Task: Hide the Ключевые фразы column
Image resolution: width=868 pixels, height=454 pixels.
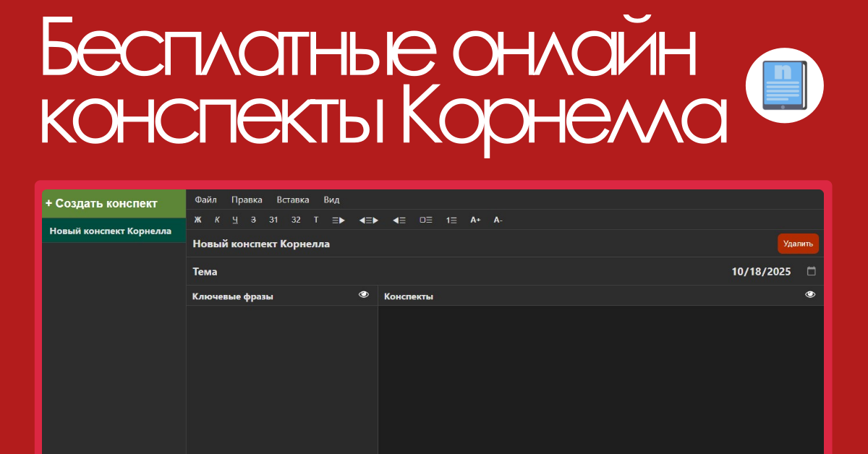Action: pyautogui.click(x=364, y=295)
